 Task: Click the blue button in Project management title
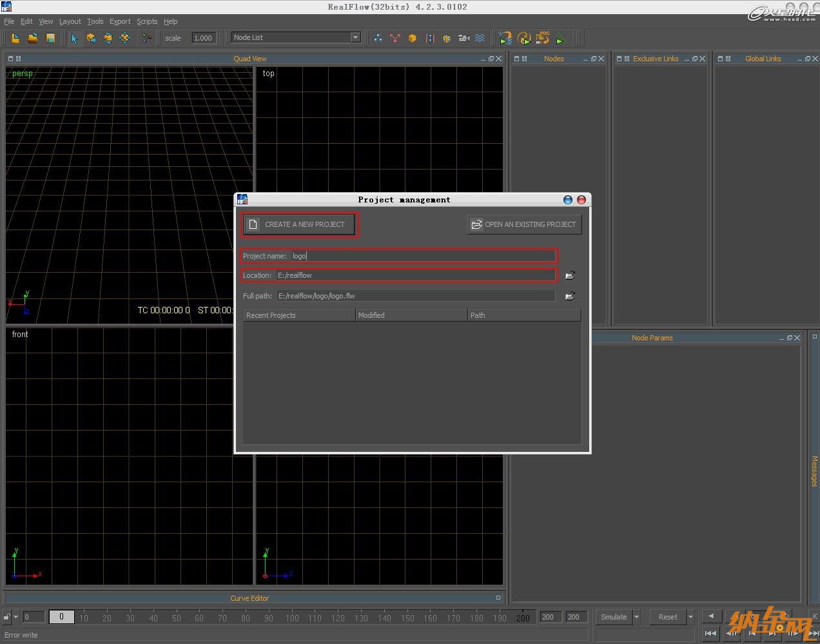[x=568, y=200]
